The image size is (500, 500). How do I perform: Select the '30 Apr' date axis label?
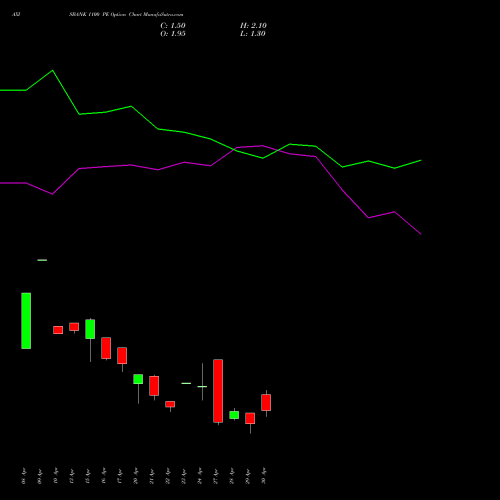tap(263, 476)
